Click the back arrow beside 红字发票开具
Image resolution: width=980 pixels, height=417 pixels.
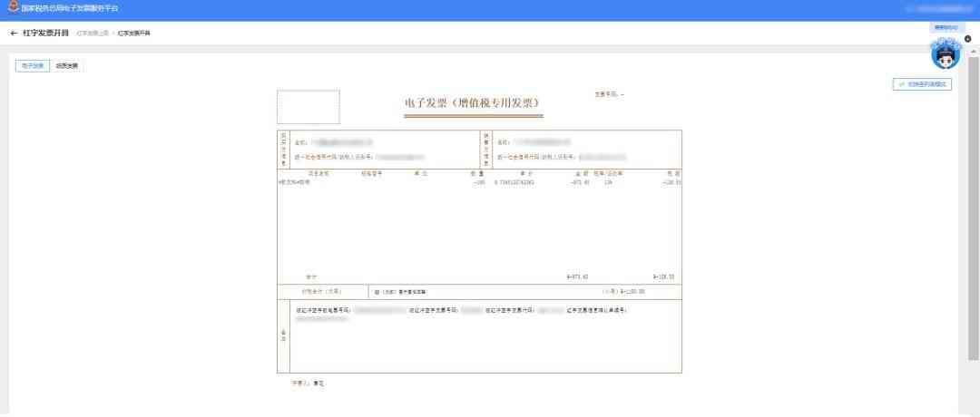click(14, 33)
